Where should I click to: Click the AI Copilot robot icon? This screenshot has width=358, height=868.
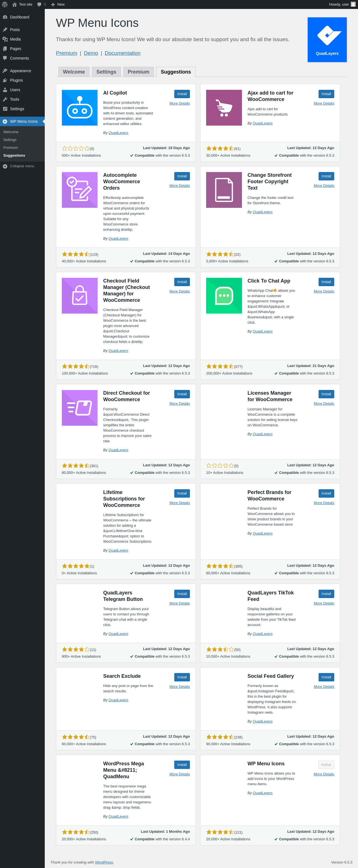click(x=79, y=107)
